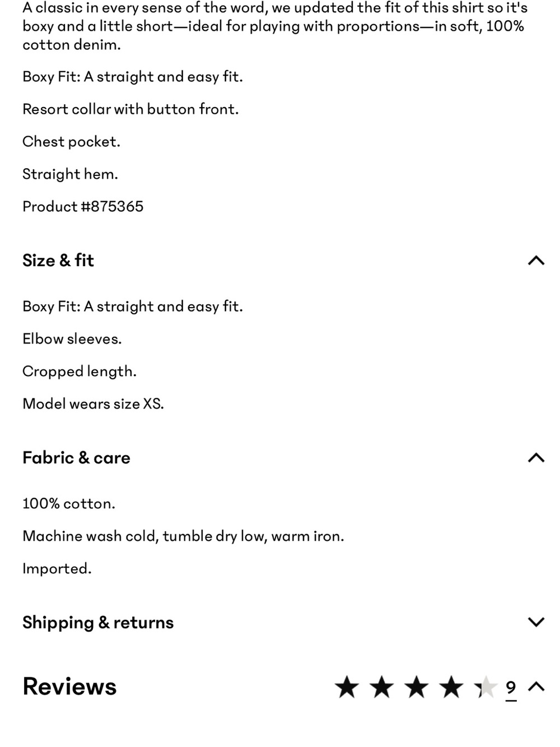Click the half-filled fifth rating star
The image size is (560, 747).
coord(486,687)
